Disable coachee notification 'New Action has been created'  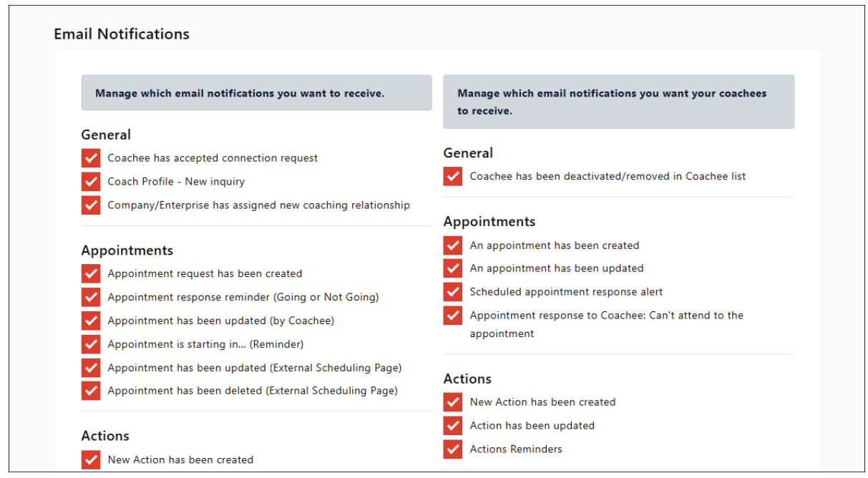click(x=453, y=402)
